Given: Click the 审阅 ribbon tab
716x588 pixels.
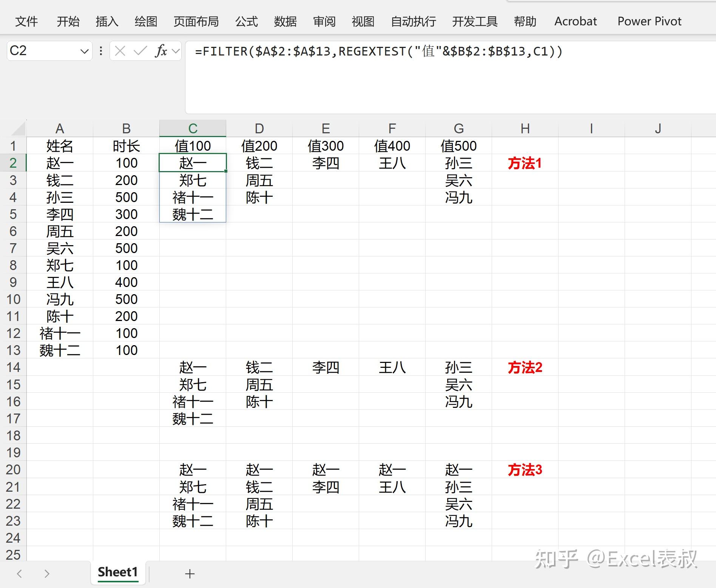Looking at the screenshot, I should (x=324, y=22).
